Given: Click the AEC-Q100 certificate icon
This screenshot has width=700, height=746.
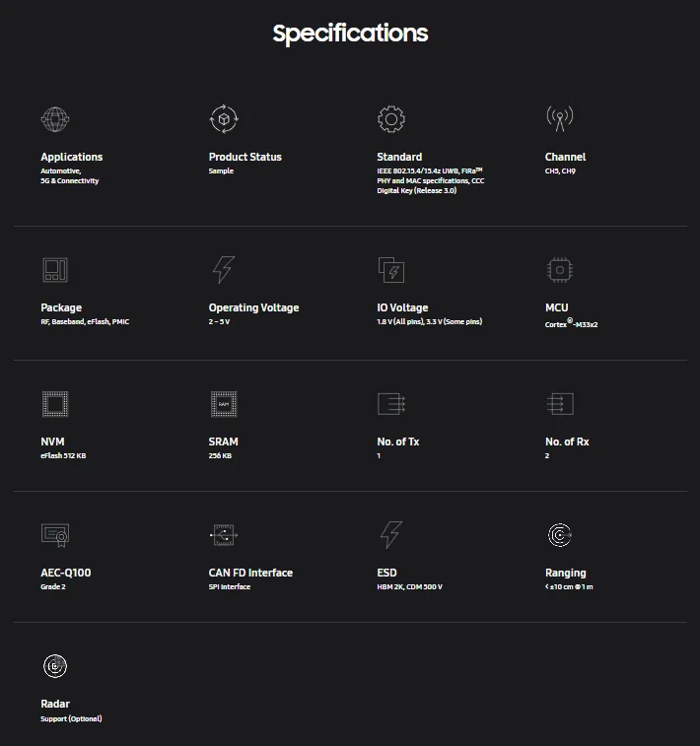Looking at the screenshot, I should coord(55,535).
